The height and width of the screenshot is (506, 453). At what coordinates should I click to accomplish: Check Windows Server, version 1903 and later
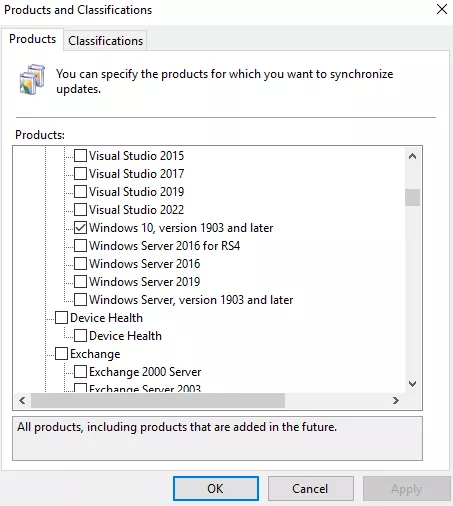click(80, 300)
